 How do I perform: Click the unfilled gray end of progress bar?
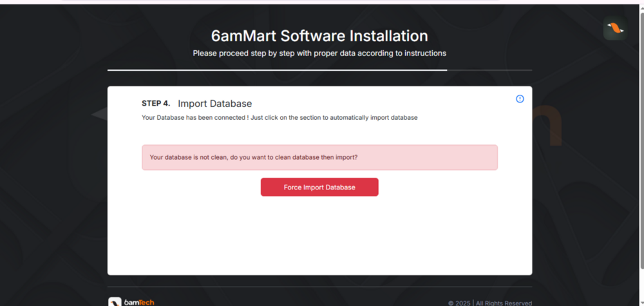[x=489, y=70]
